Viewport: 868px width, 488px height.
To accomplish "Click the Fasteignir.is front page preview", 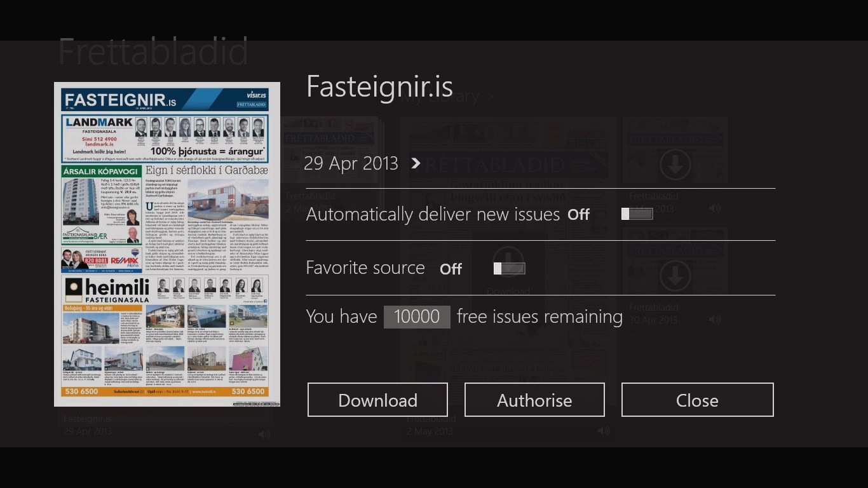I will tap(167, 245).
